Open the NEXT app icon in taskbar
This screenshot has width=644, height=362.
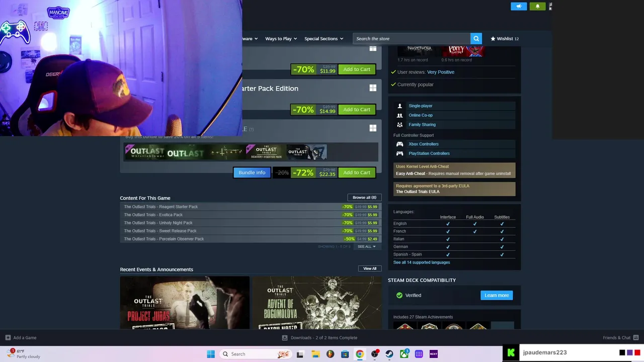(x=434, y=354)
